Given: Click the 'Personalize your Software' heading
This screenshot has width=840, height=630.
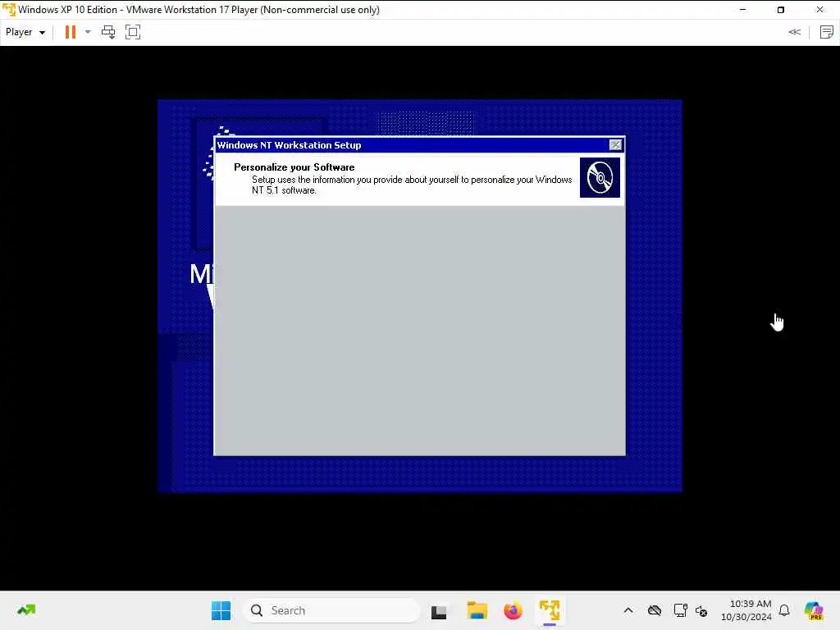Looking at the screenshot, I should click(294, 167).
